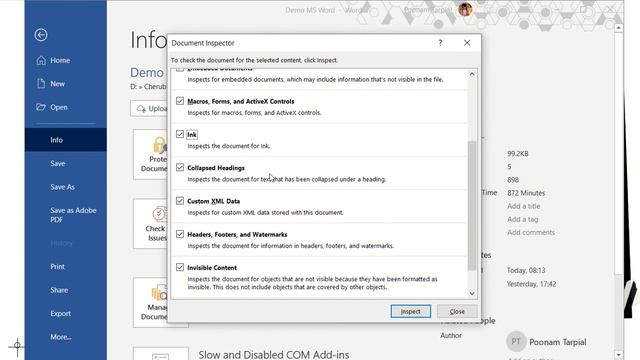Select New in the backstage sidebar

tap(57, 84)
